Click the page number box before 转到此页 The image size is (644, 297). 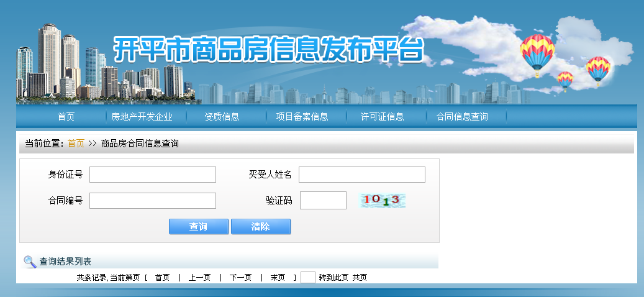[307, 278]
